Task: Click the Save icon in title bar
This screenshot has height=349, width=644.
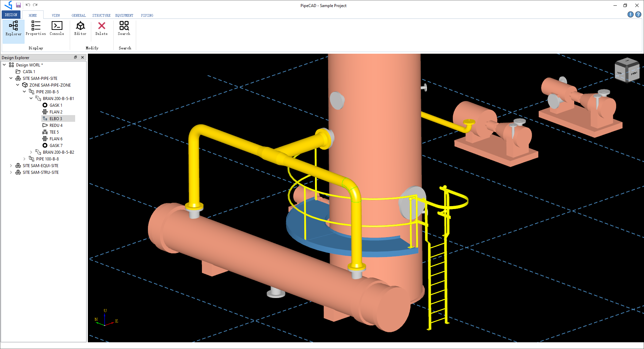Action: [x=18, y=5]
